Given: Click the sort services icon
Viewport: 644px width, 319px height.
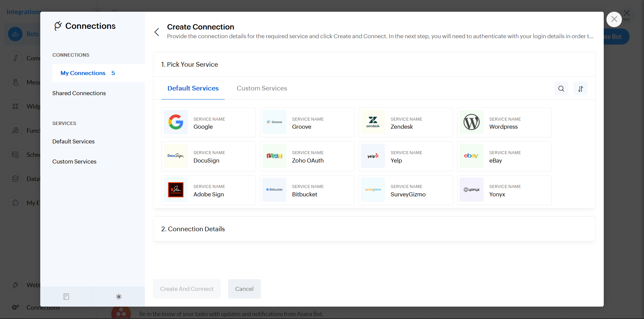Looking at the screenshot, I should click(x=580, y=88).
